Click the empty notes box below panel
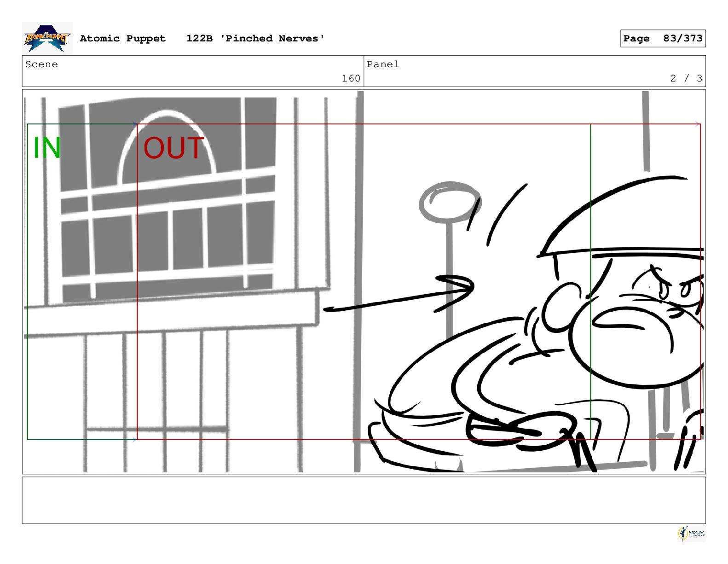 coord(364,500)
